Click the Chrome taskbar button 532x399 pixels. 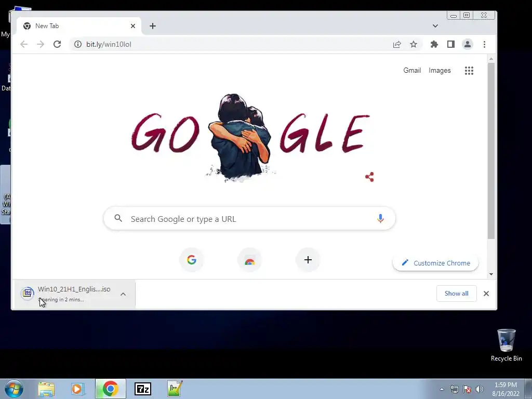click(x=111, y=389)
